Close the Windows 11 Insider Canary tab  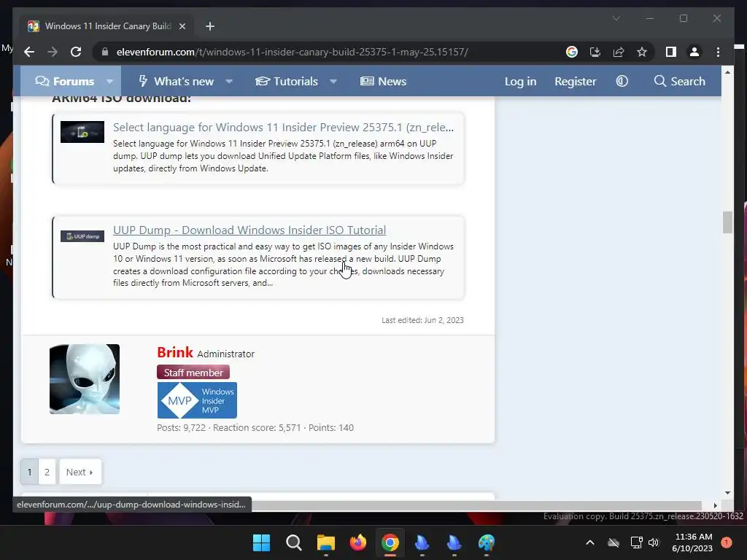(x=182, y=26)
